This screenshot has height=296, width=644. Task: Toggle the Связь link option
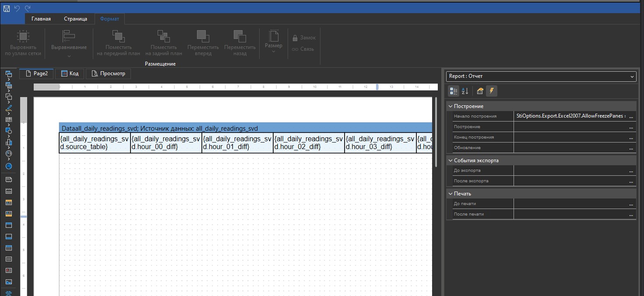coord(303,49)
